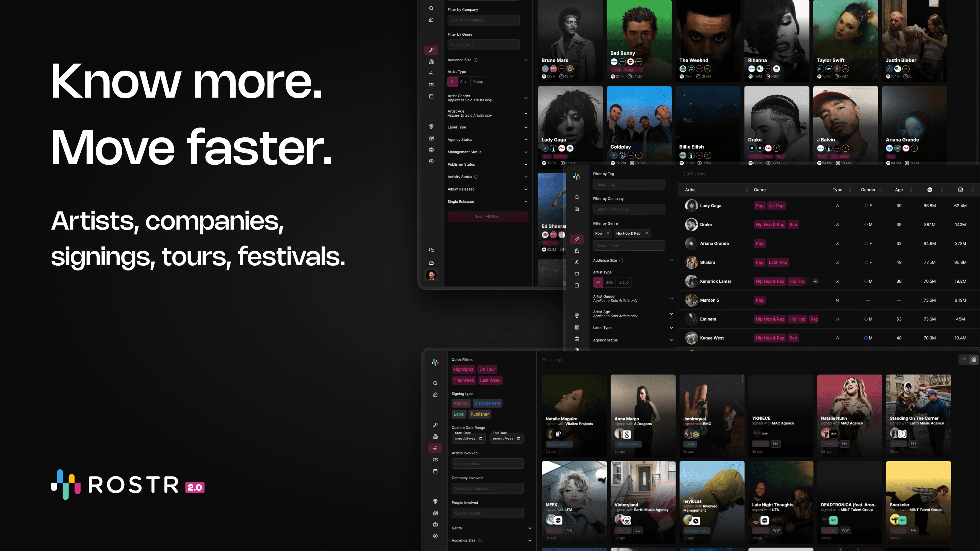The width and height of the screenshot is (980, 551).
Task: Open the user profile avatar in sidebar
Action: click(x=431, y=275)
